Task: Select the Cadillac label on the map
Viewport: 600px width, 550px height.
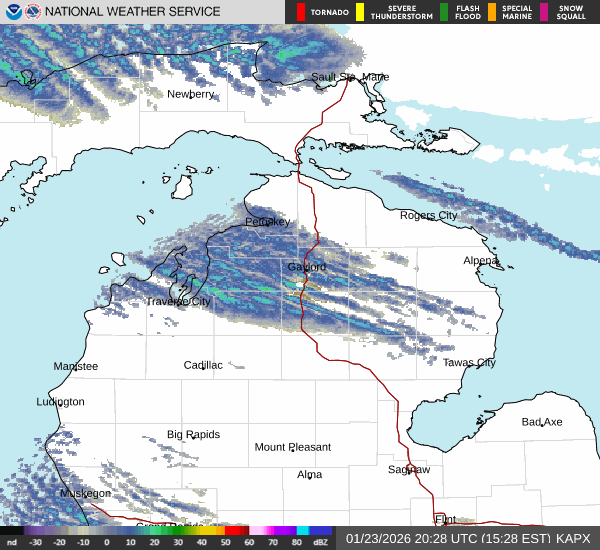Action: pyautogui.click(x=203, y=365)
